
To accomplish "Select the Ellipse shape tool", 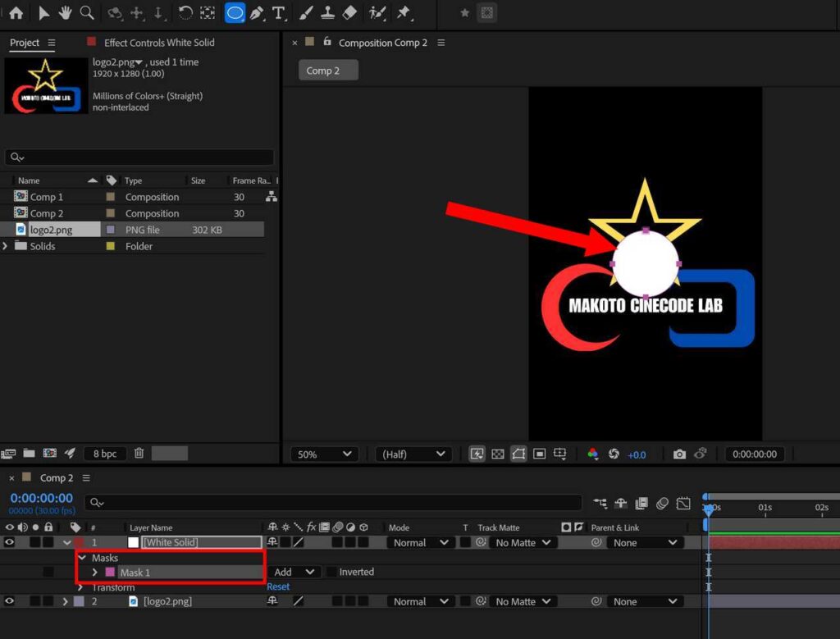I will click(x=235, y=13).
